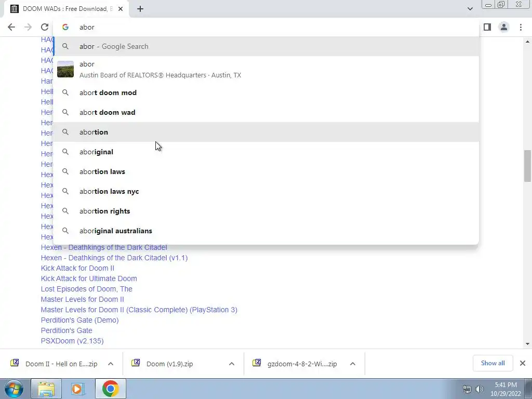Click search icon beside 'aboriginal australians'
This screenshot has width=532, height=399.
click(x=65, y=231)
